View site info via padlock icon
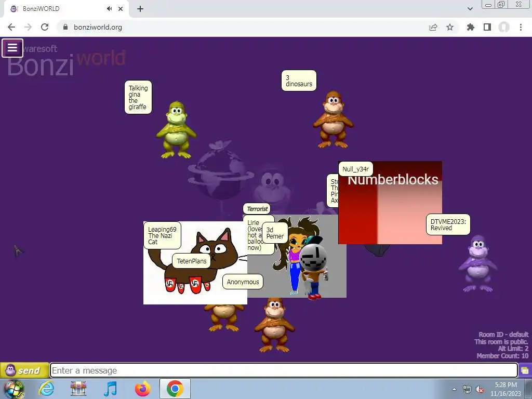Screen dimensions: 532x399 65,27
